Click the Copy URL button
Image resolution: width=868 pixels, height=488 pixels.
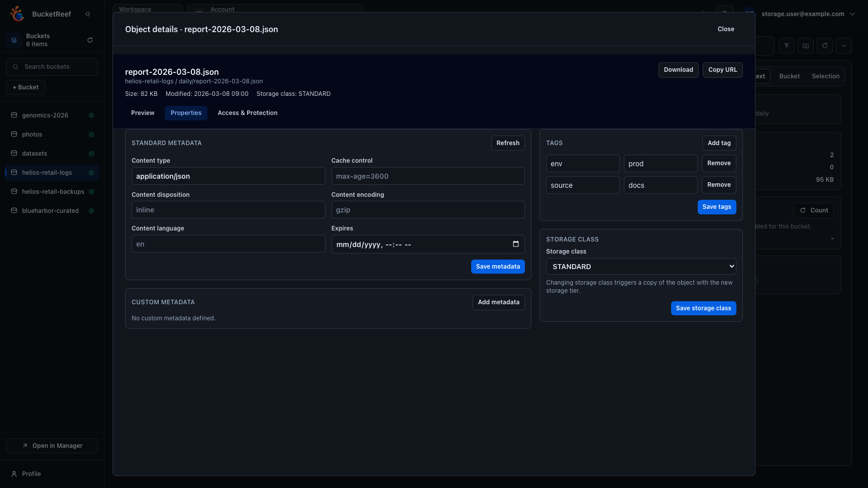(x=722, y=70)
